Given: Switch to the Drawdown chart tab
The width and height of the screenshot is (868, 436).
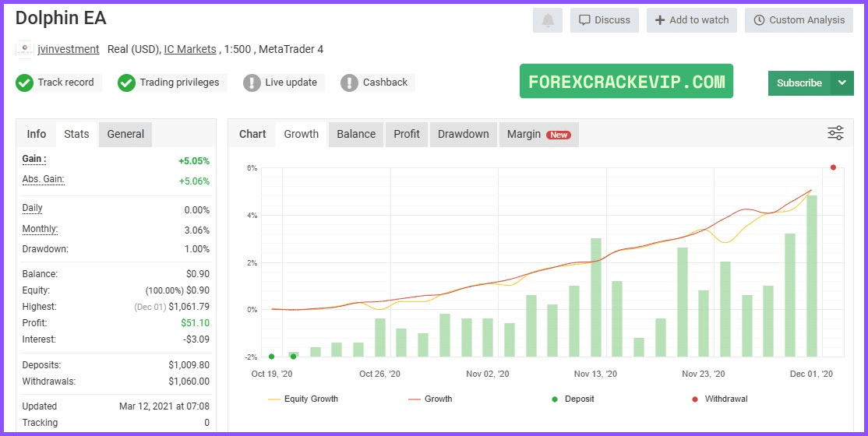Looking at the screenshot, I should (464, 134).
